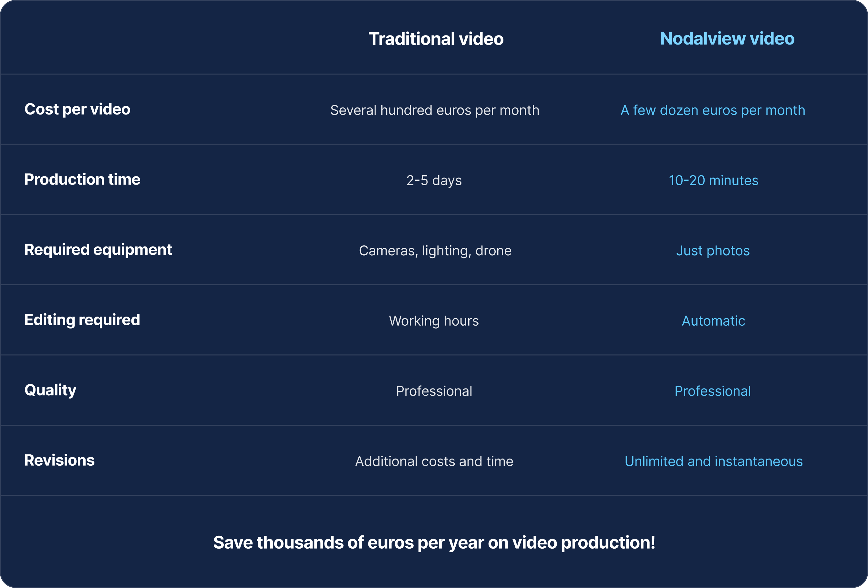Viewport: 868px width, 588px height.
Task: Select the Editing required row label
Action: (82, 320)
